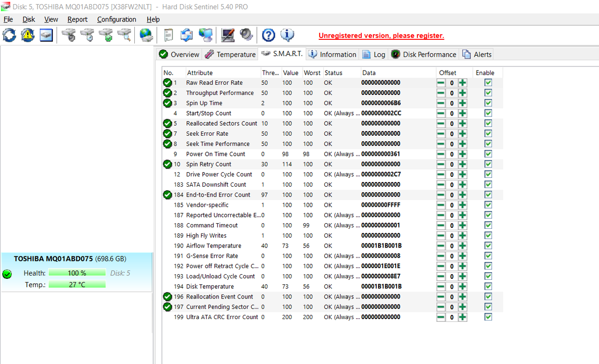Screen dimensions: 599x364
Task: Increase offset for Reported Uncorrectable Errors row
Action: click(462, 215)
